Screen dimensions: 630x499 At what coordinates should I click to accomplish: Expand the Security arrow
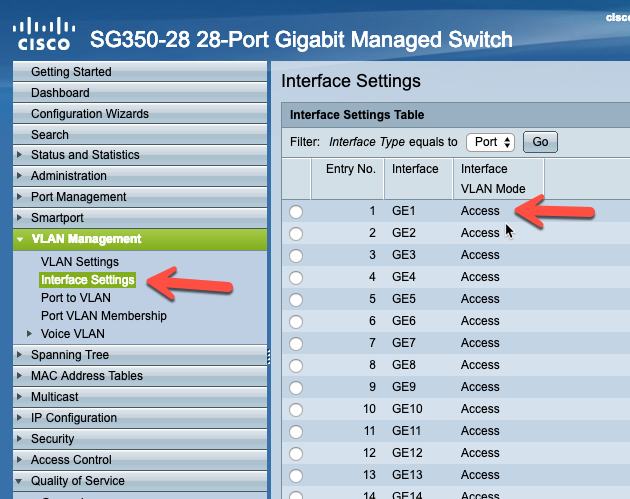19,438
